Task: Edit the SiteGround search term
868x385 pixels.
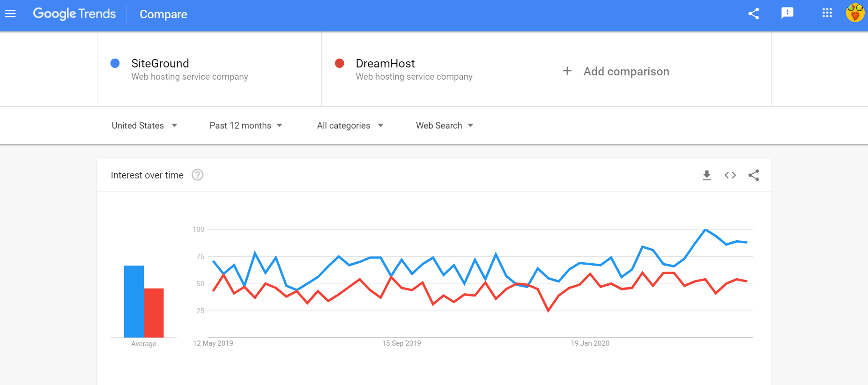Action: pyautogui.click(x=160, y=63)
